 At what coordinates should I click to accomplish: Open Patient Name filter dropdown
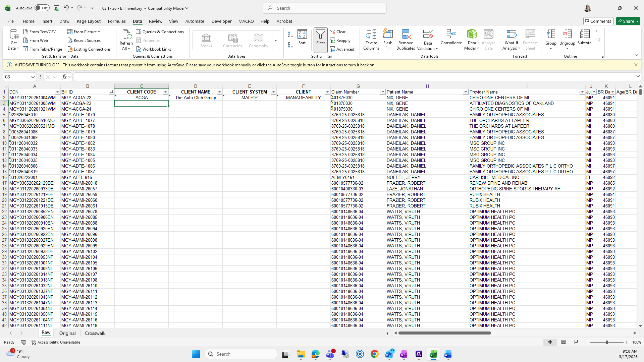(465, 92)
